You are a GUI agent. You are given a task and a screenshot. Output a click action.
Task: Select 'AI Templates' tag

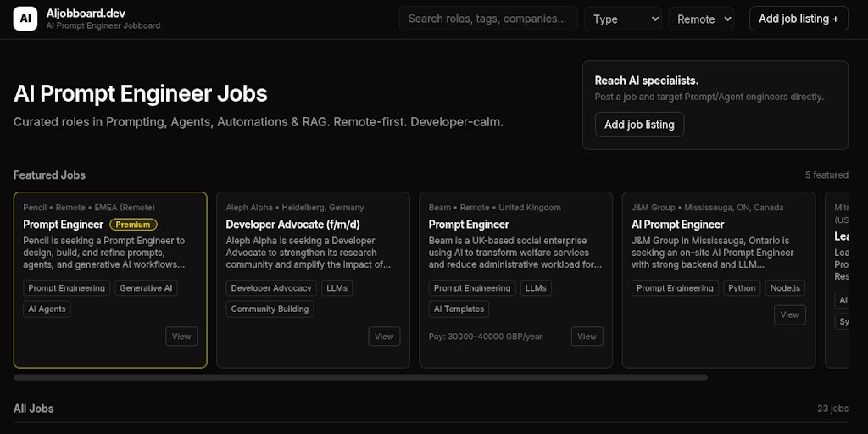click(459, 309)
